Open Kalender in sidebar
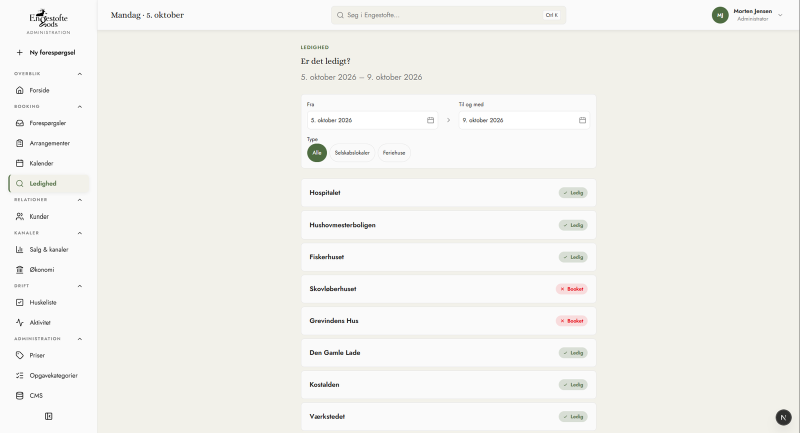The image size is (800, 433). (x=48, y=163)
